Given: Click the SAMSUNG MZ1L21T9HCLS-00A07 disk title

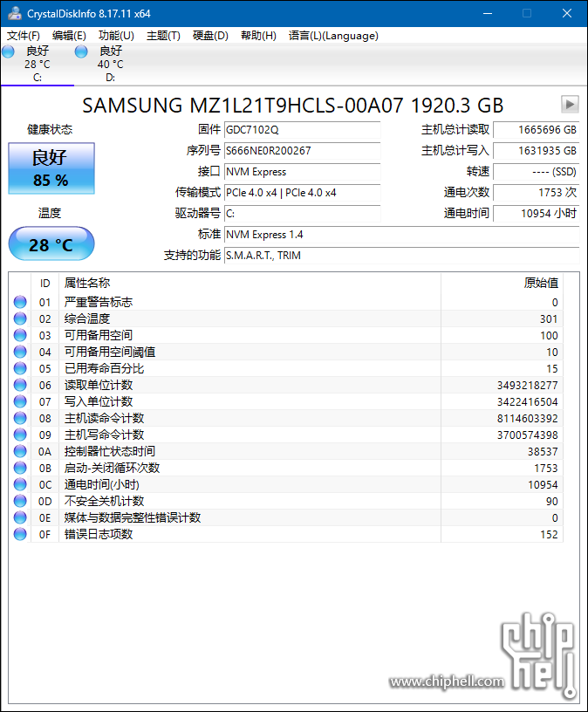Looking at the screenshot, I should (293, 106).
